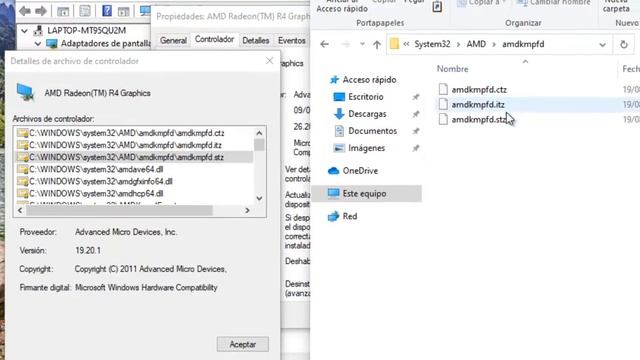This screenshot has width=640, height=360.
Task: Click the Explorer refresh button
Action: 624,44
